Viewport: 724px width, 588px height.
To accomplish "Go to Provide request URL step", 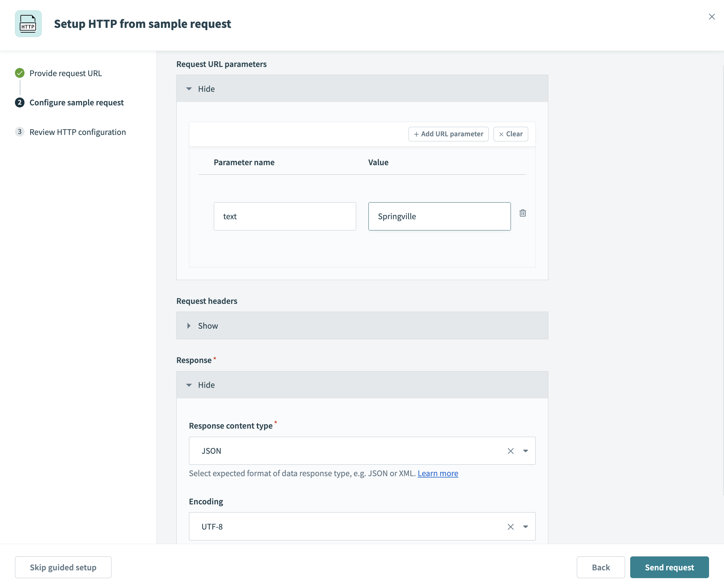I will click(x=66, y=73).
